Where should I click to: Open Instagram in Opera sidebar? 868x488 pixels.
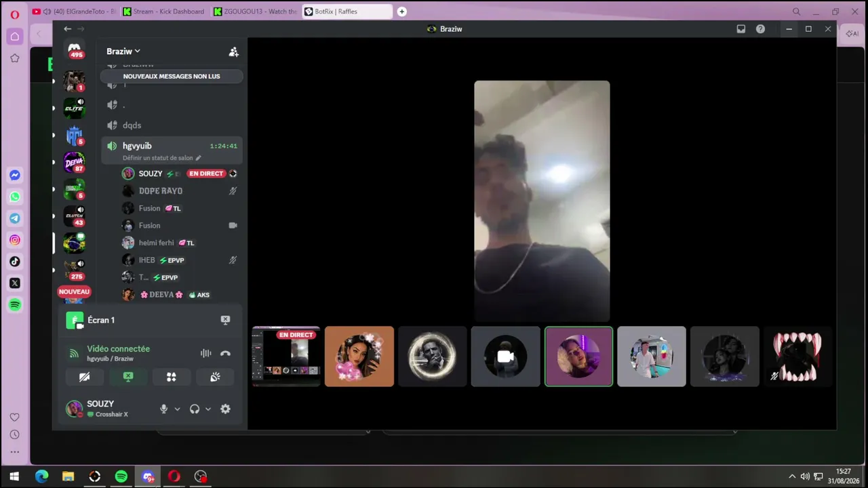tap(14, 240)
